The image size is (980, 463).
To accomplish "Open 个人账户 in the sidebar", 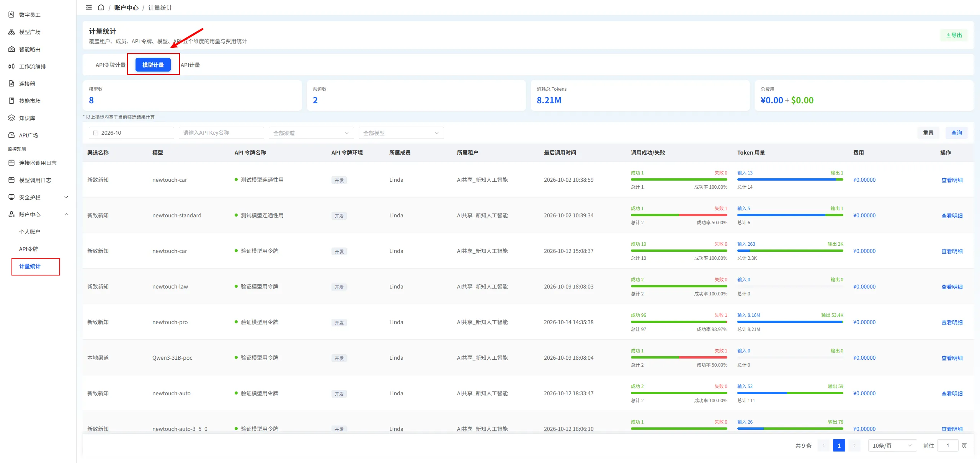I will [29, 231].
